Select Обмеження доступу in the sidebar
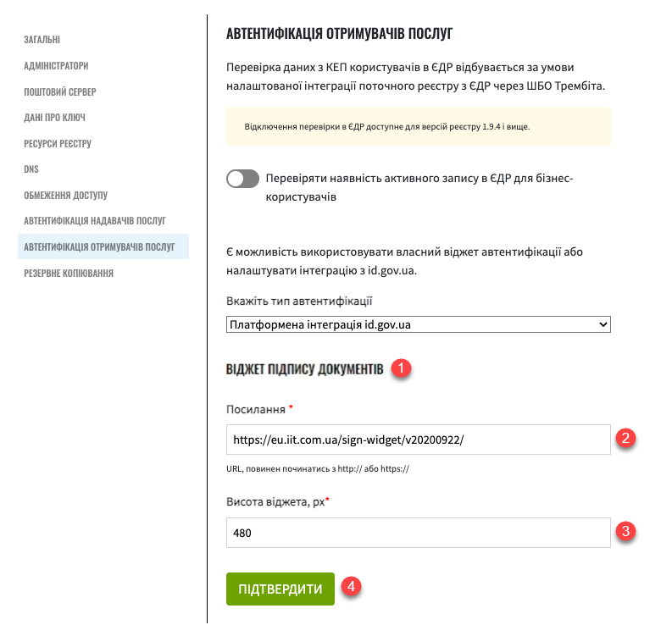The height and width of the screenshot is (625, 672). (x=65, y=196)
